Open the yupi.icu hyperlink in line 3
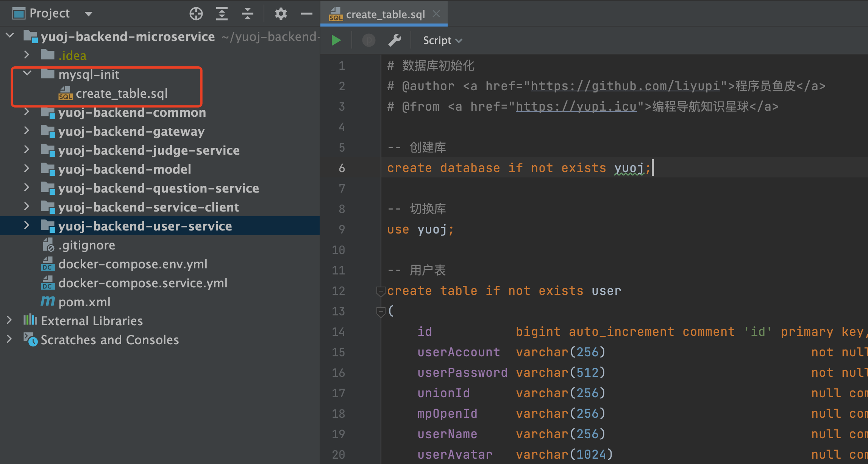The width and height of the screenshot is (868, 464). [576, 107]
